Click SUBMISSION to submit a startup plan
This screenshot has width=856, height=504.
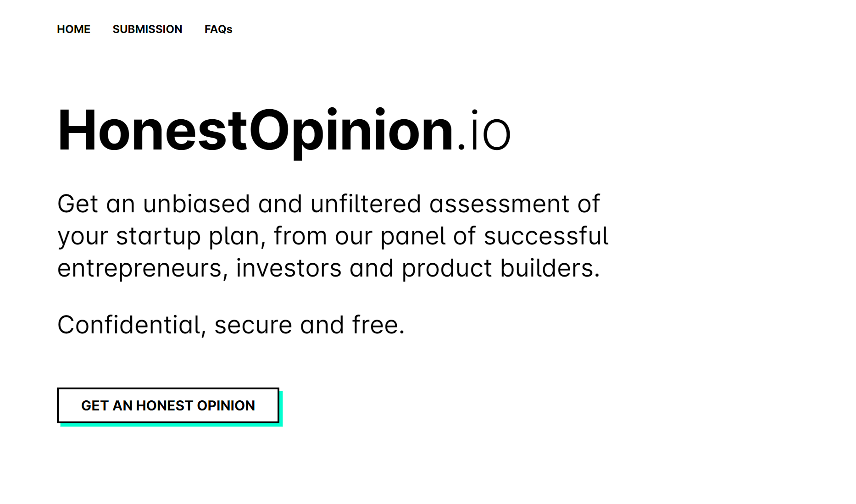click(147, 29)
